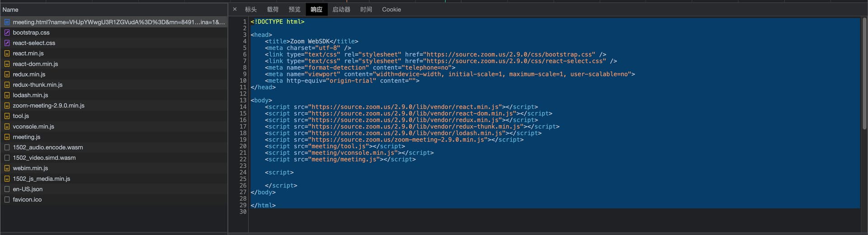The width and height of the screenshot is (868, 235).
Task: Select the react-select.css request
Action: pyautogui.click(x=114, y=43)
